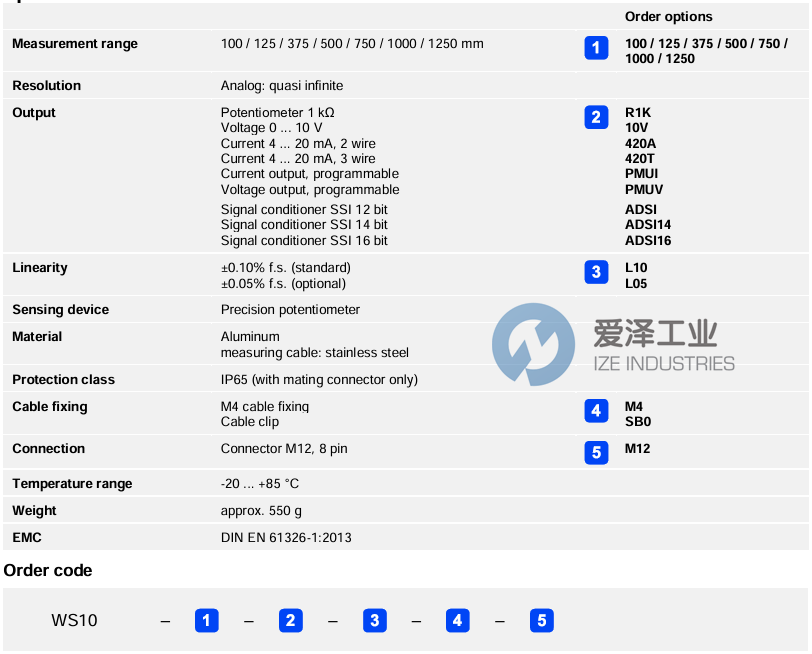Select the R1K output order option
812x654 pixels.
[640, 112]
